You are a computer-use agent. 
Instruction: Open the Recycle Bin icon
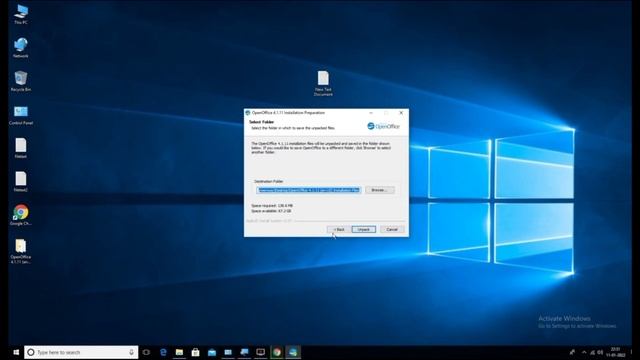[21, 81]
